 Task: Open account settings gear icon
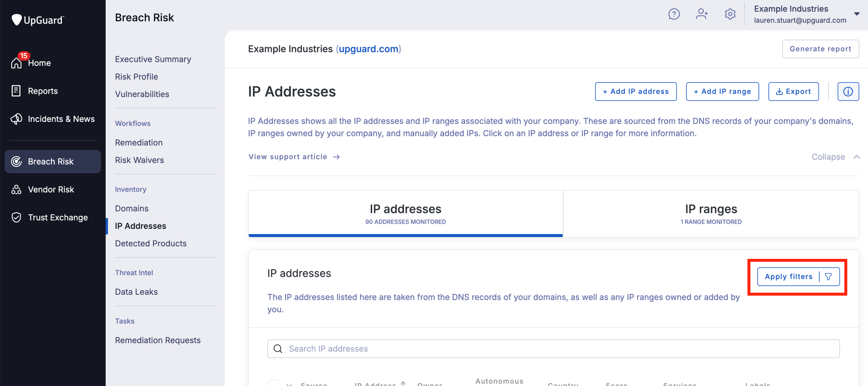pyautogui.click(x=730, y=14)
